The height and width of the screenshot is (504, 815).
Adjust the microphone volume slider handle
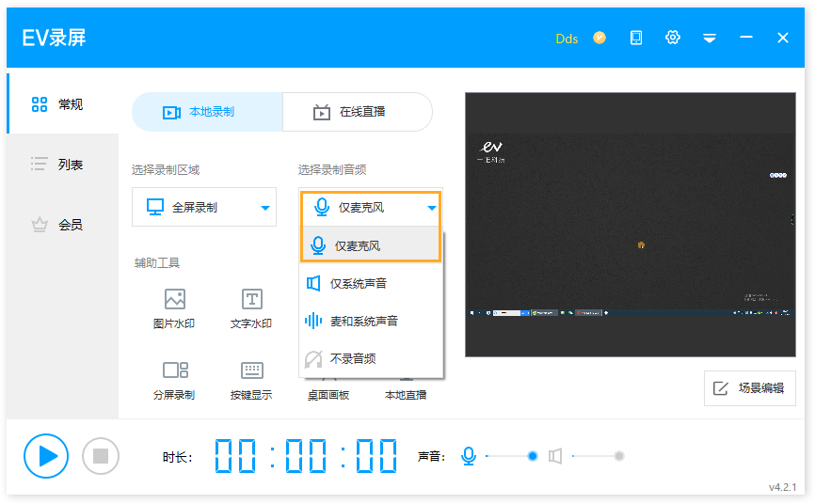point(533,456)
